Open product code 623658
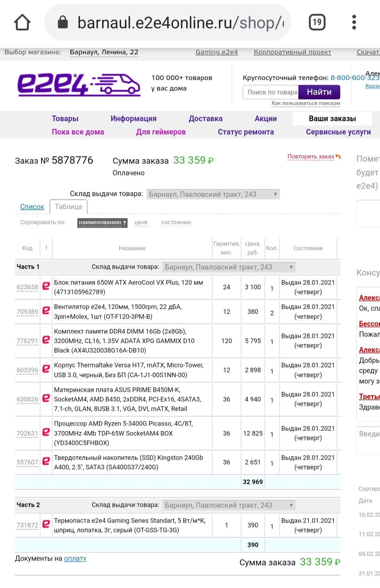This screenshot has height=588, width=380. pos(27,287)
